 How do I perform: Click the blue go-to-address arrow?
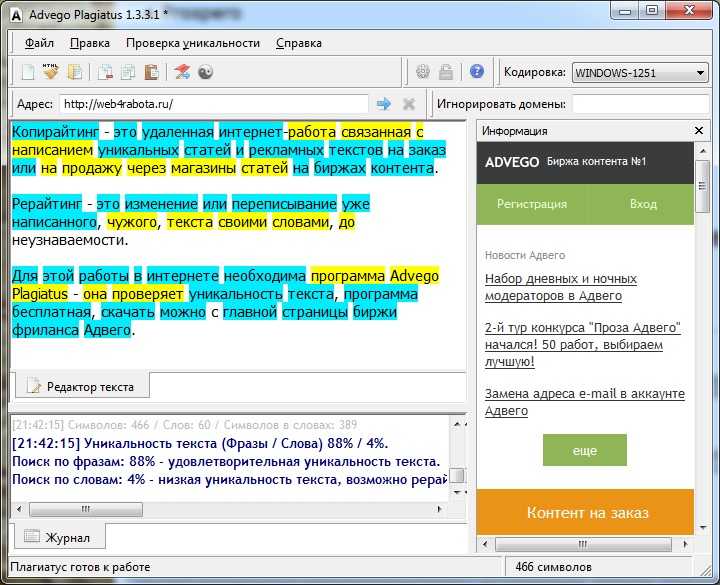(x=383, y=104)
